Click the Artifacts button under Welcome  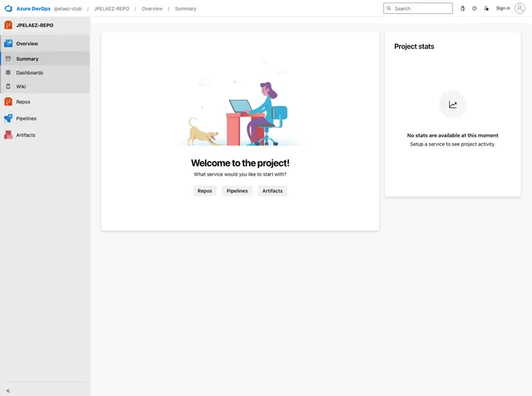click(x=272, y=190)
